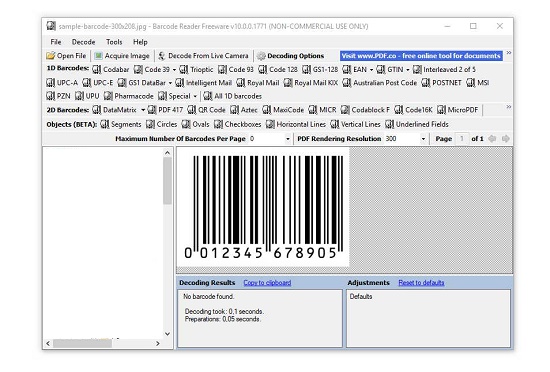Toggle the Code 93 barcode type
This screenshot has width=550, height=372.
[x=236, y=69]
